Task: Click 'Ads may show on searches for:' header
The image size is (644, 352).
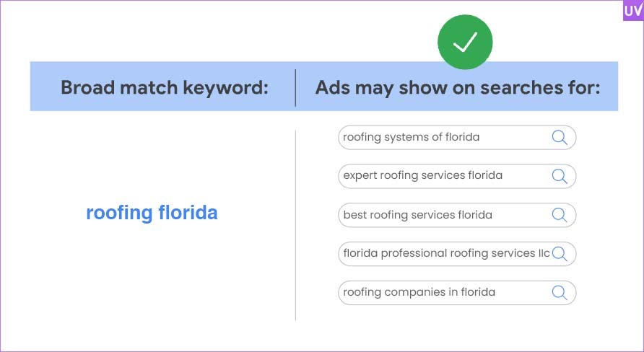Action: pos(458,87)
